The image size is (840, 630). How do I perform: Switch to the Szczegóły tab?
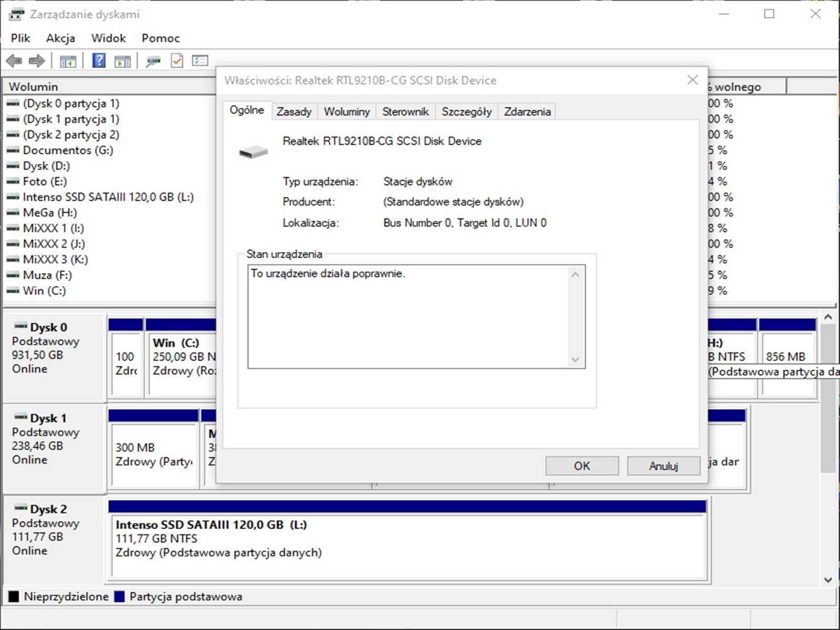(467, 111)
